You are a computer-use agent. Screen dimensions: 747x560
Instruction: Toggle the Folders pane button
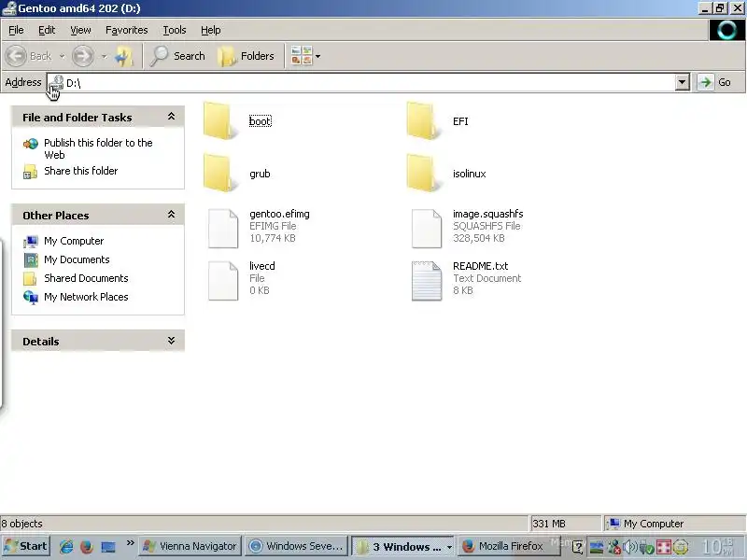[247, 56]
